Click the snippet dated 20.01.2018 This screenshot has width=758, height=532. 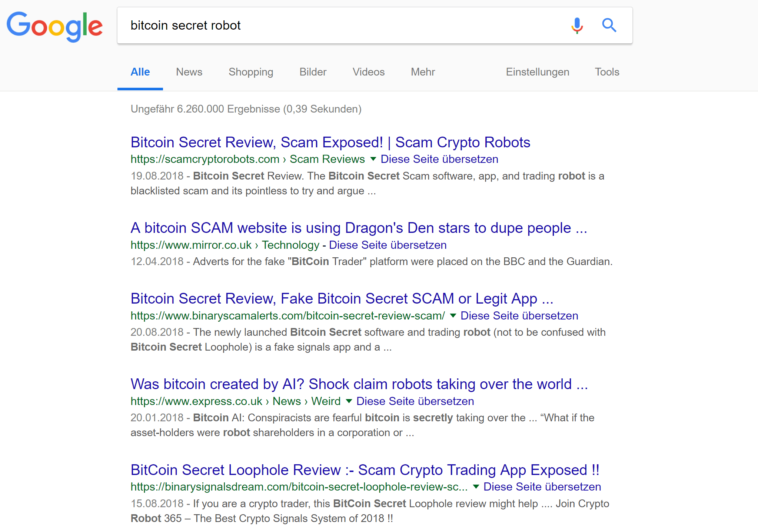[x=362, y=425]
